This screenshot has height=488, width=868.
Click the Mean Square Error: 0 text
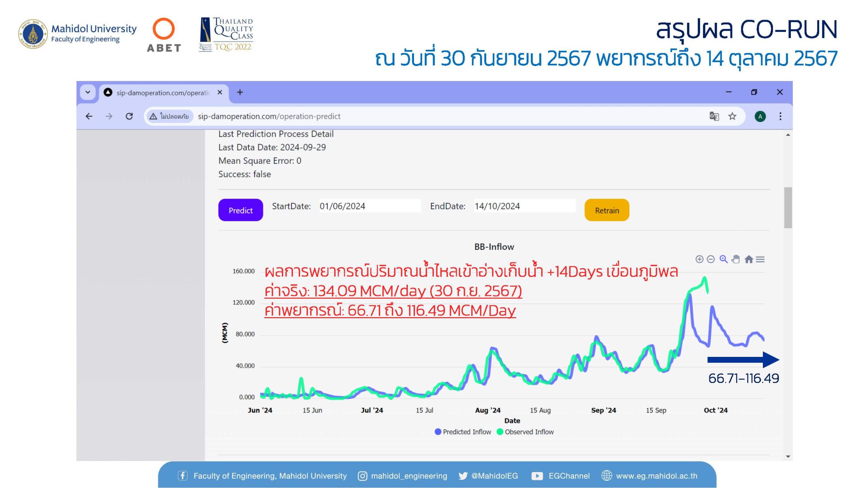pos(260,161)
